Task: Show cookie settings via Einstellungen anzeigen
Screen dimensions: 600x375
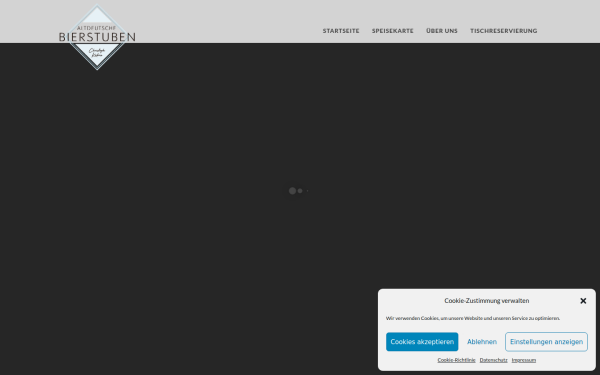Action: tap(546, 342)
